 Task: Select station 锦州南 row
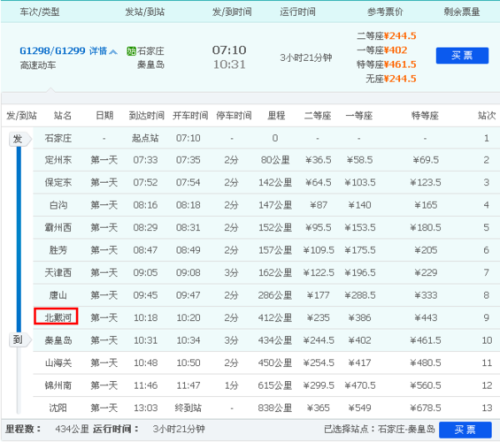[x=266, y=385]
